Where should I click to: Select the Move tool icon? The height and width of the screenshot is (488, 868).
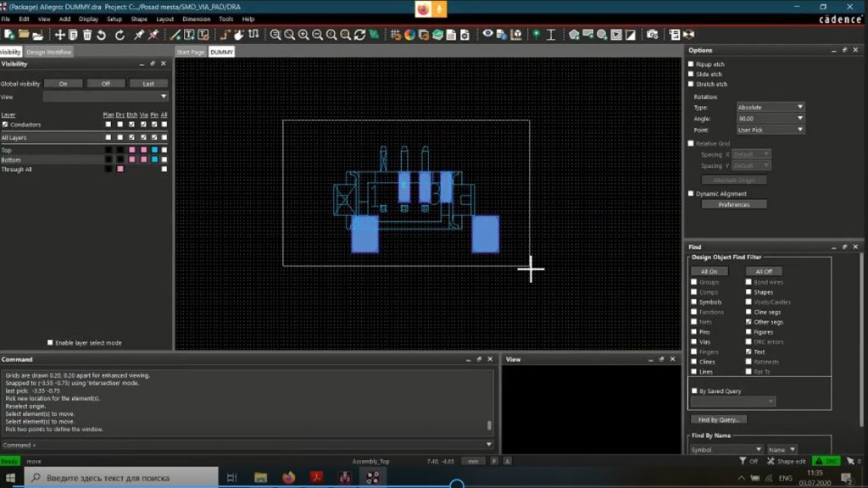click(x=58, y=36)
